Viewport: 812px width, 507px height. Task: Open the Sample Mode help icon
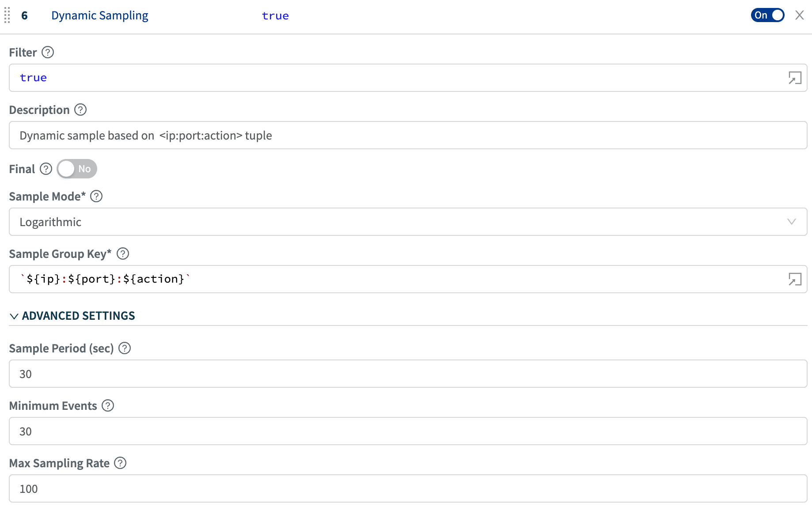click(x=96, y=196)
